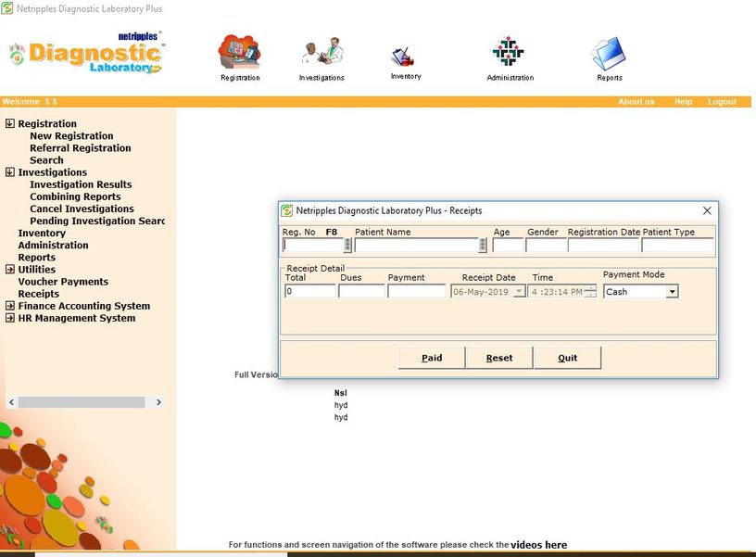Click the Investigations tree label
The height and width of the screenshot is (557, 756).
coord(53,172)
